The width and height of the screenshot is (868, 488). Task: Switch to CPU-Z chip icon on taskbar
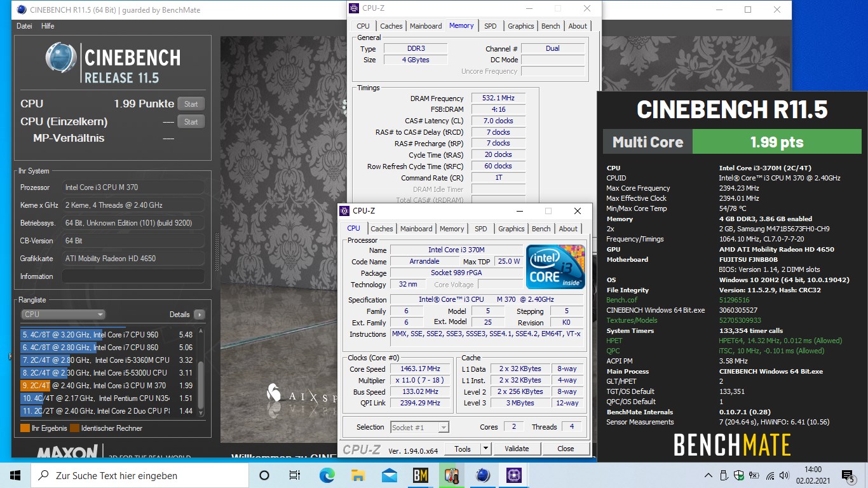(x=513, y=475)
